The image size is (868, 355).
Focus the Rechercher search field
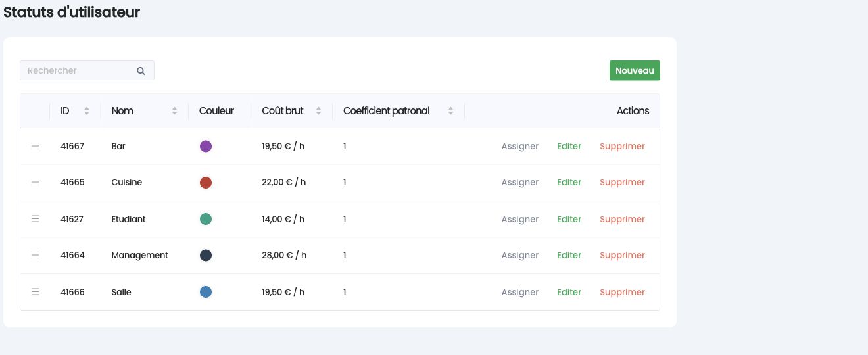pyautogui.click(x=87, y=70)
